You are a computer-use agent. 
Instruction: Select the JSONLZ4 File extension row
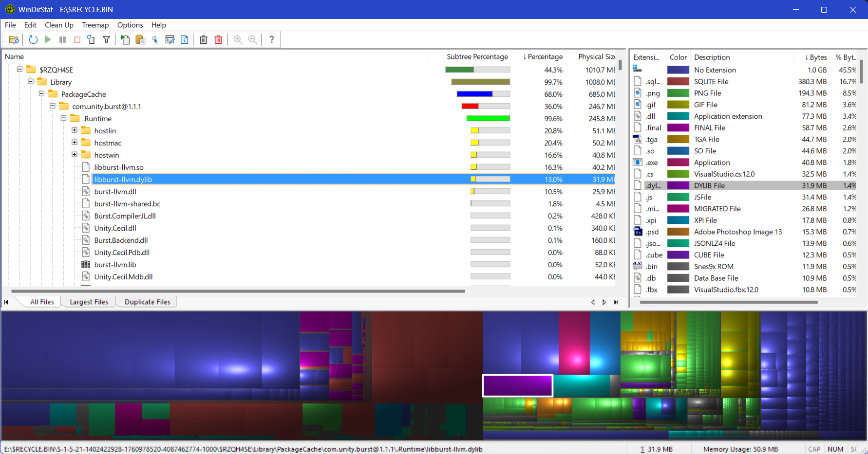(x=744, y=243)
